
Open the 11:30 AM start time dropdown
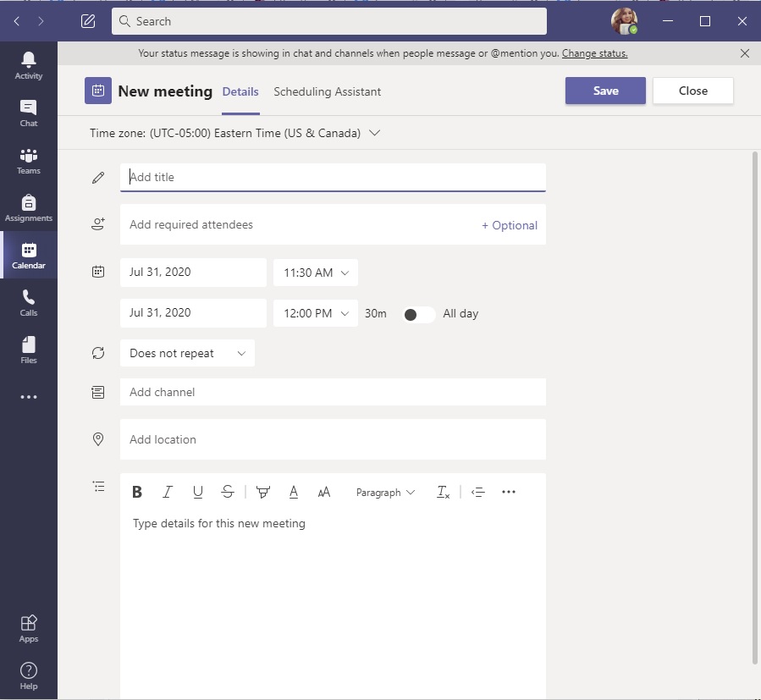pos(316,273)
